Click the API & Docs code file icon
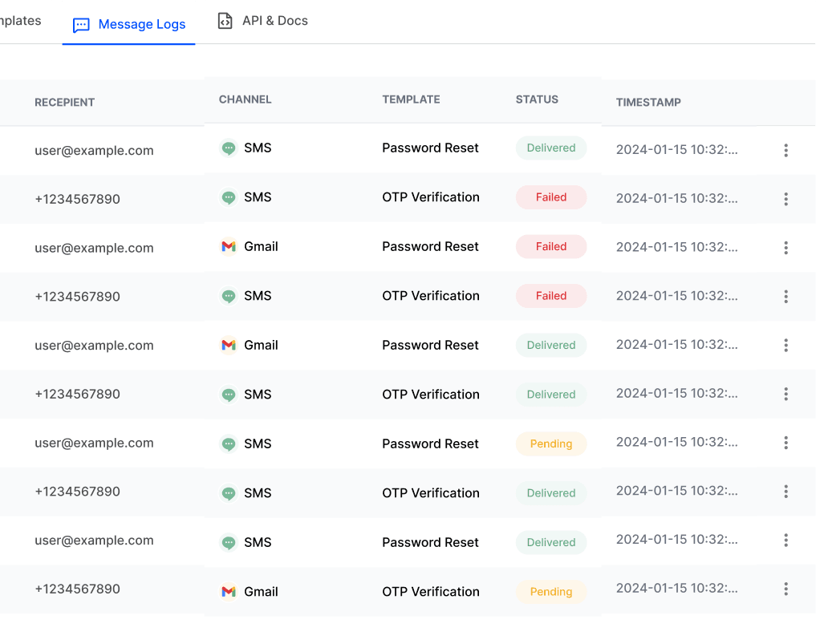Screen dimensions: 816x644 tap(225, 21)
